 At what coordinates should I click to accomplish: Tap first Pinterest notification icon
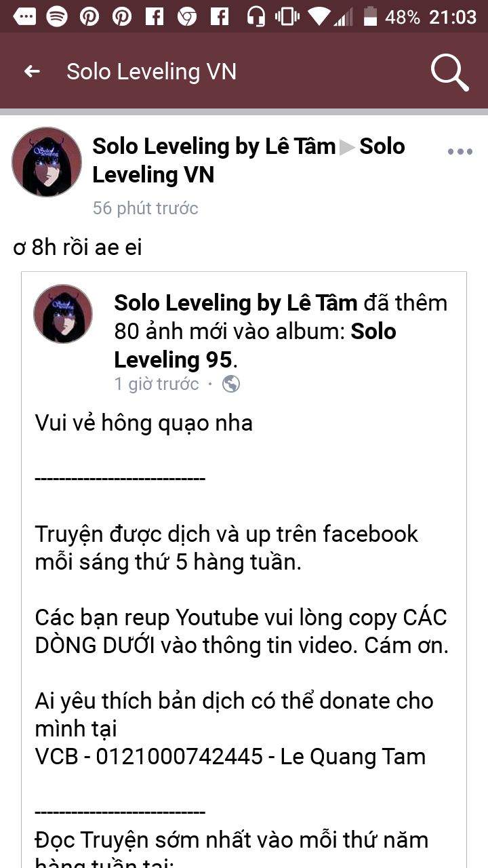coord(89,16)
